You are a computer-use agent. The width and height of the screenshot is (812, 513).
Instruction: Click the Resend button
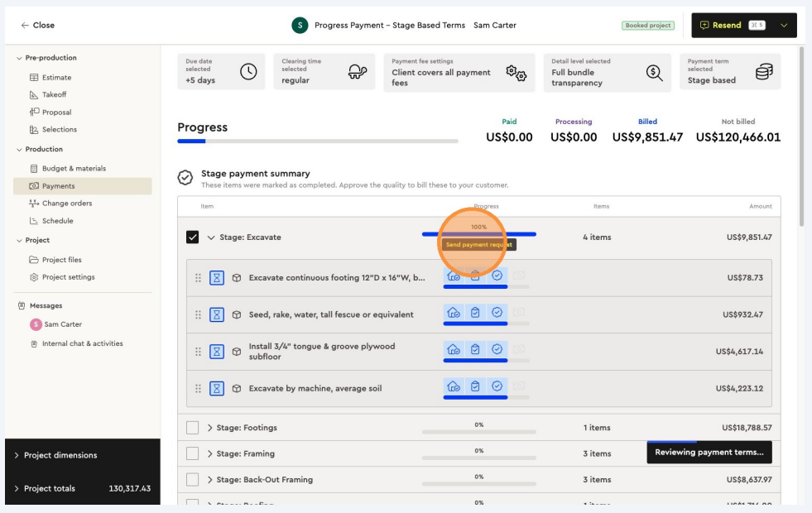tap(726, 26)
